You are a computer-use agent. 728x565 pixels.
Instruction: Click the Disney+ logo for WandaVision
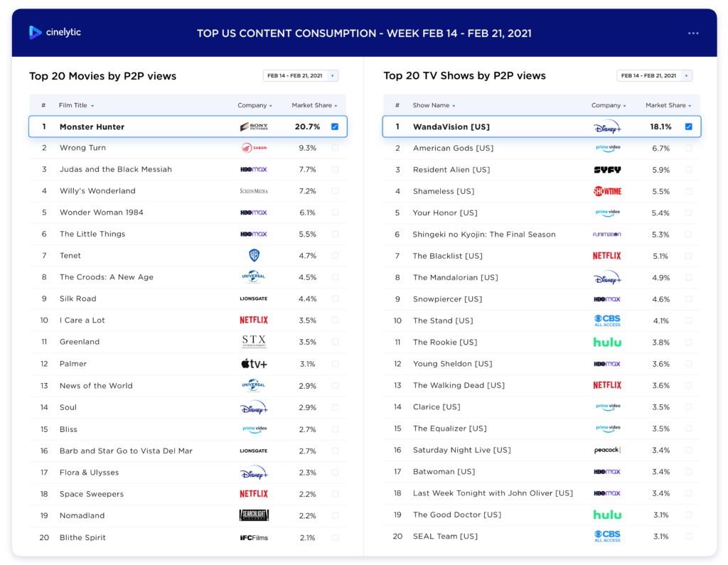point(607,127)
